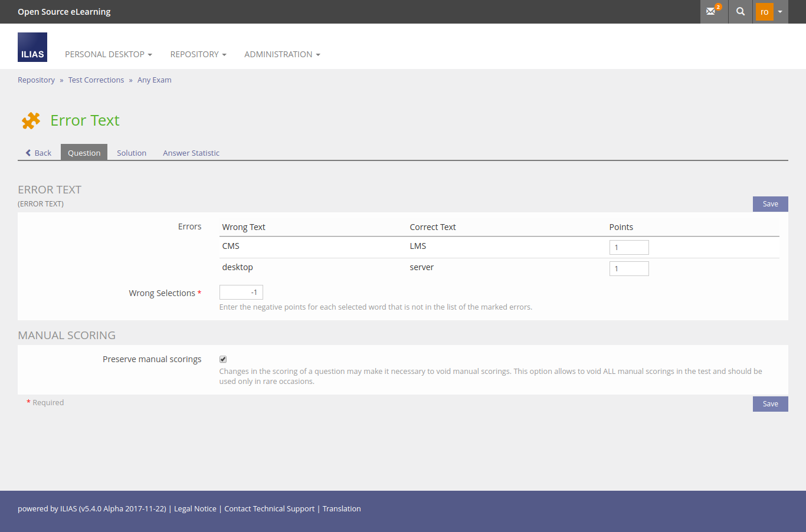
Task: Open the Answer Statistic tab
Action: (191, 153)
